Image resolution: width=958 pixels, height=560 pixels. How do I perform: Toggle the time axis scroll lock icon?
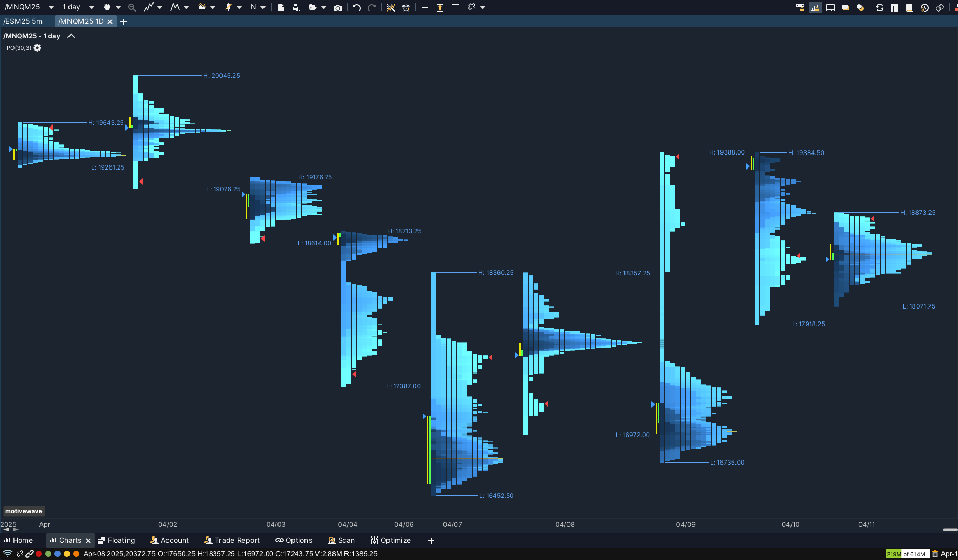800,8
